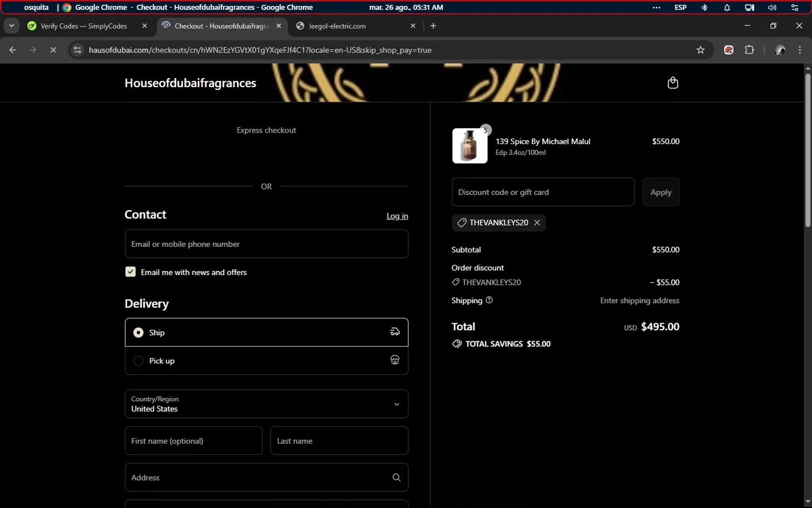Click the address search magnifier icon
The height and width of the screenshot is (508, 812).
[396, 477]
